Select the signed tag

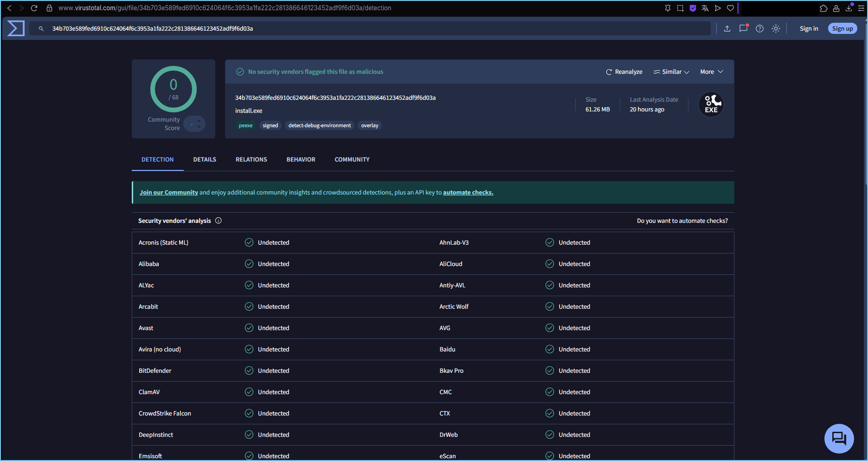(x=270, y=125)
